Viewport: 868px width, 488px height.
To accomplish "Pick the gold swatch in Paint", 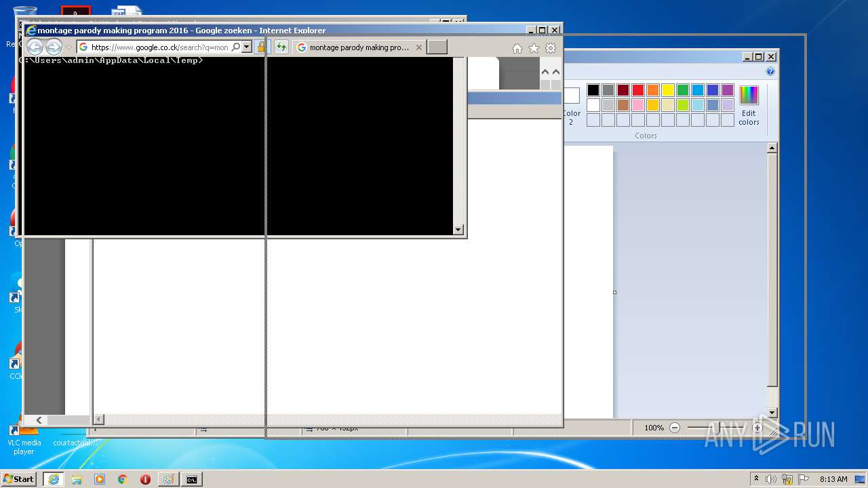I will pos(653,105).
